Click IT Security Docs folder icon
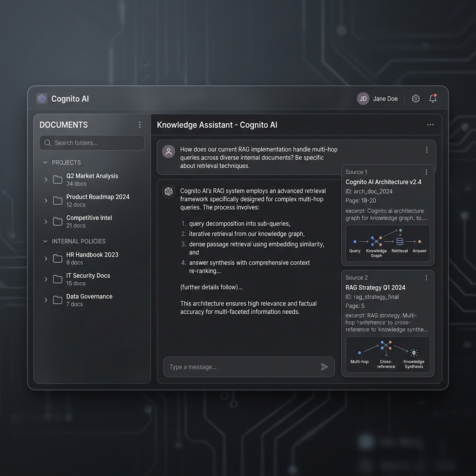Viewport: 476px width, 476px height. 57,279
